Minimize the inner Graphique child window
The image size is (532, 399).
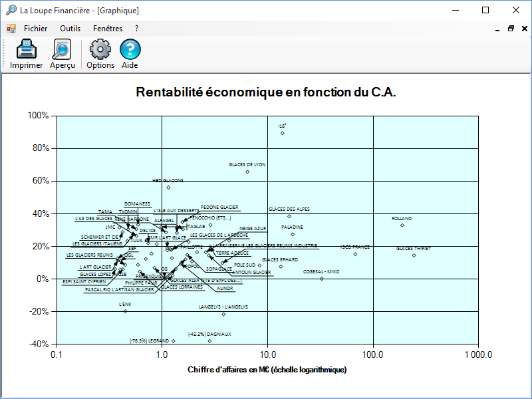coord(498,29)
